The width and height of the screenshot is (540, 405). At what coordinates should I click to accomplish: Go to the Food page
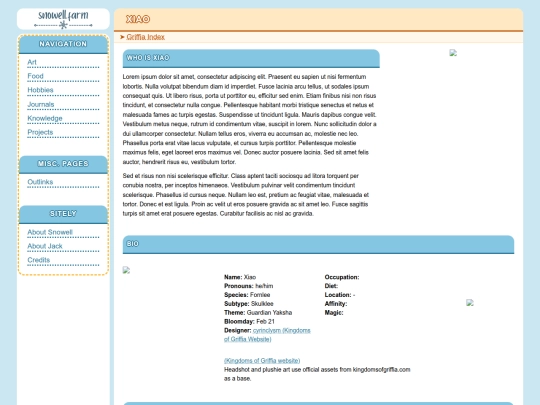tap(35, 76)
